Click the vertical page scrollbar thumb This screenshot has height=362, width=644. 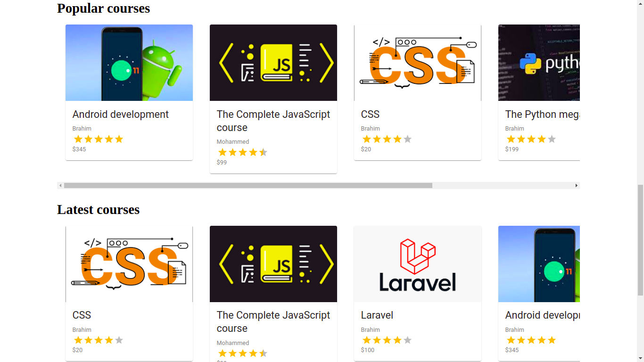[x=640, y=240]
